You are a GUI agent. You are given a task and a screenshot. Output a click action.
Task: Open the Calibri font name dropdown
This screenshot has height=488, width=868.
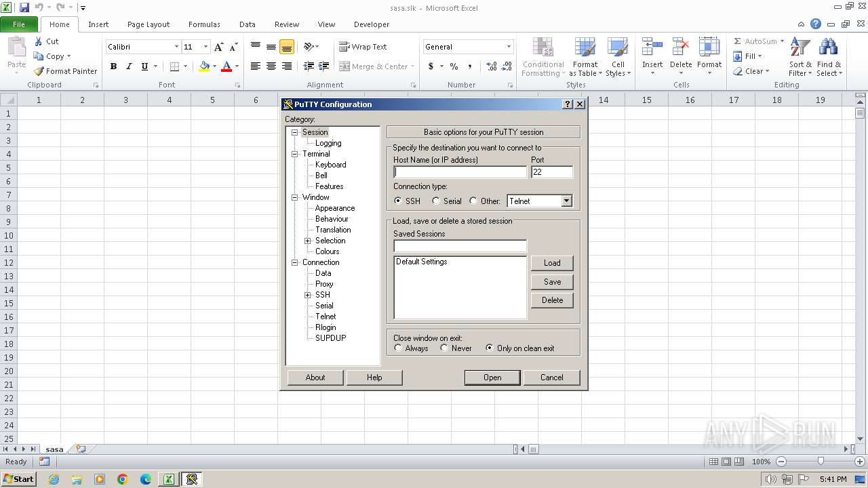[x=176, y=47]
